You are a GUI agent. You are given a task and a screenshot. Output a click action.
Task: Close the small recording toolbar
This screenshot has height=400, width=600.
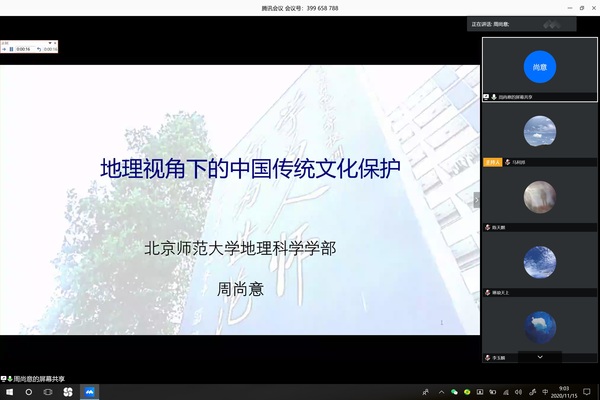click(56, 42)
